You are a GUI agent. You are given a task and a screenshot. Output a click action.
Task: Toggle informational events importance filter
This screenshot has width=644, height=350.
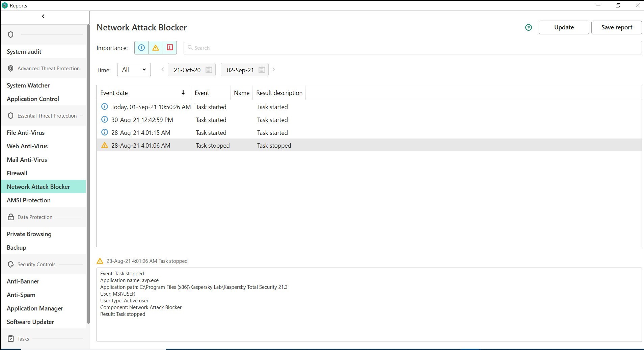point(141,48)
